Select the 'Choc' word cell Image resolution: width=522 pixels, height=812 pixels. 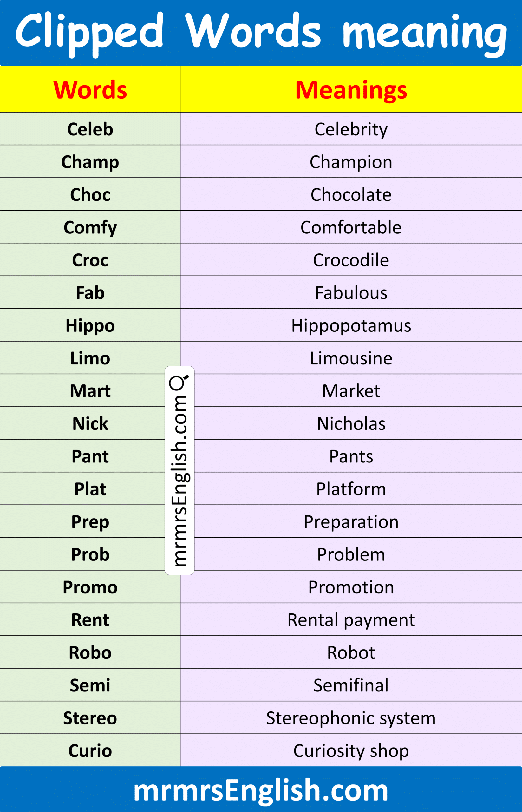tap(90, 195)
